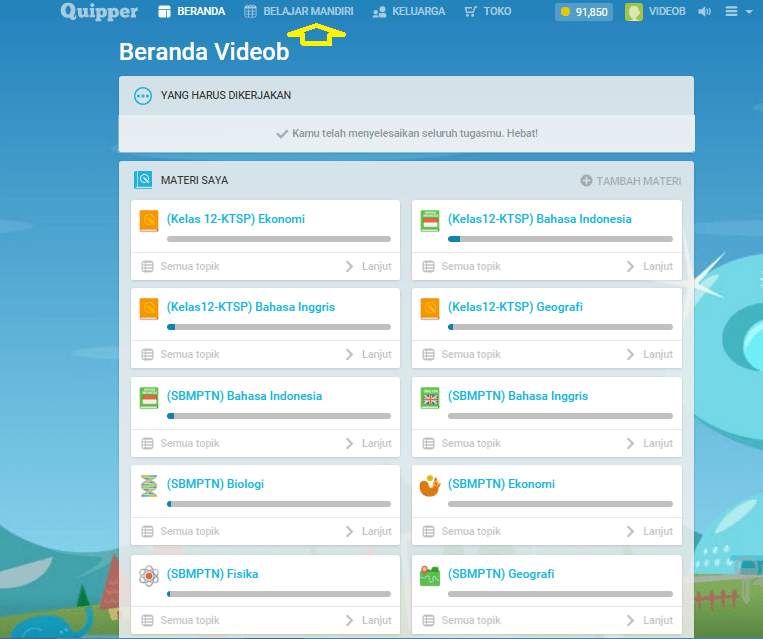Screen dimensions: 763x639
Task: Open (Kelas 12-KTSP) Ekonomi course
Action: coord(236,219)
